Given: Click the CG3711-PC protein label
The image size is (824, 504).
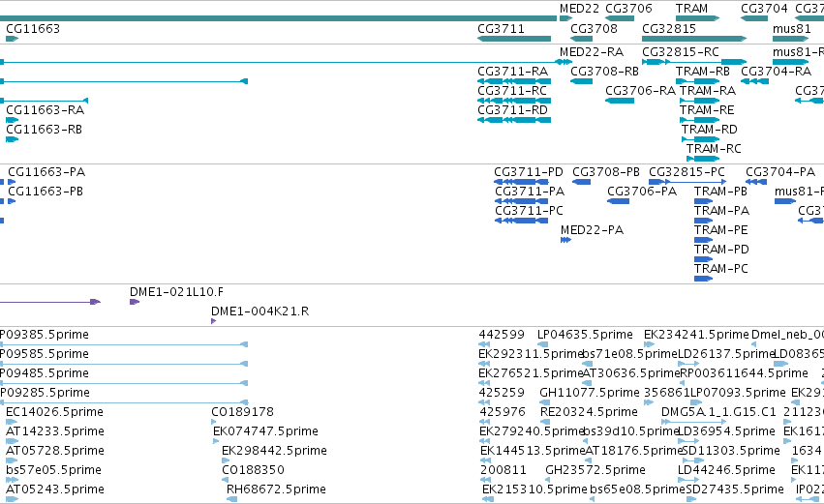Looking at the screenshot, I should pos(529,211).
